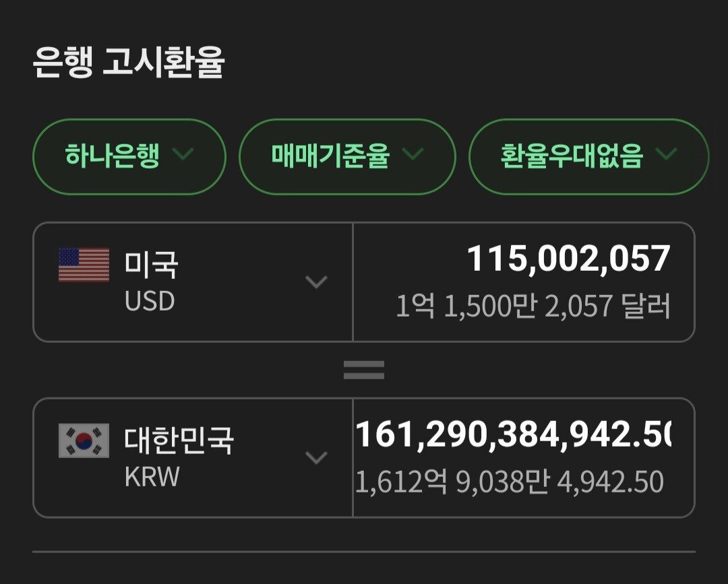Click the KRW amount field 161,290,384,942.50
This screenshot has width=728, height=584.
(x=513, y=435)
